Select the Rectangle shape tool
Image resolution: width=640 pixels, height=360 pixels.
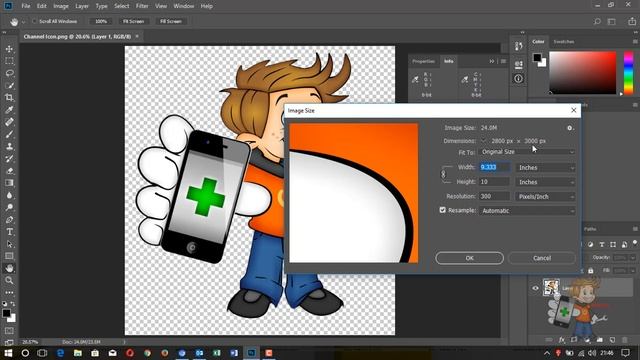9,256
